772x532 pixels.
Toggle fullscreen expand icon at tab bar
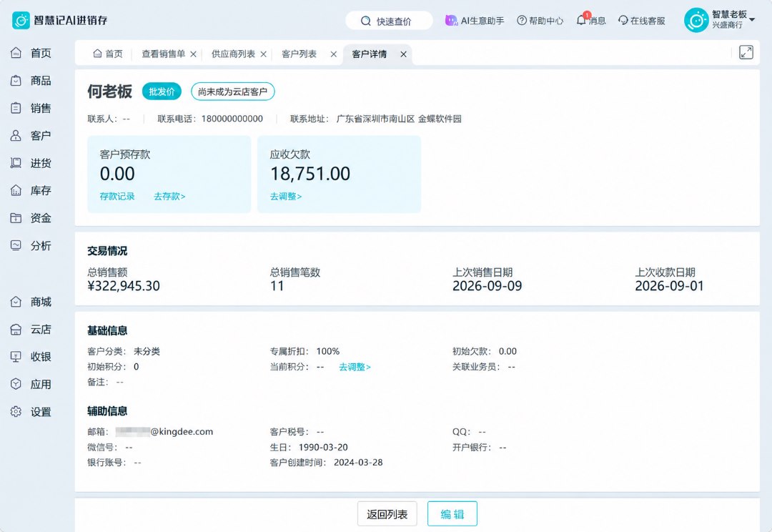pos(746,52)
